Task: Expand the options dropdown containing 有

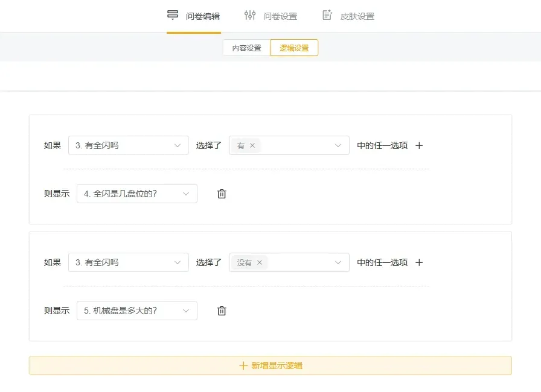Action: click(338, 145)
